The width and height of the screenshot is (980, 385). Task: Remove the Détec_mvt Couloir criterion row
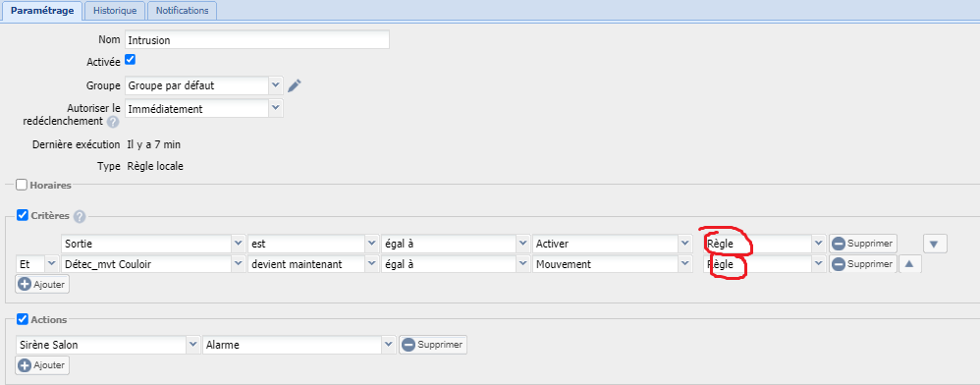point(862,264)
